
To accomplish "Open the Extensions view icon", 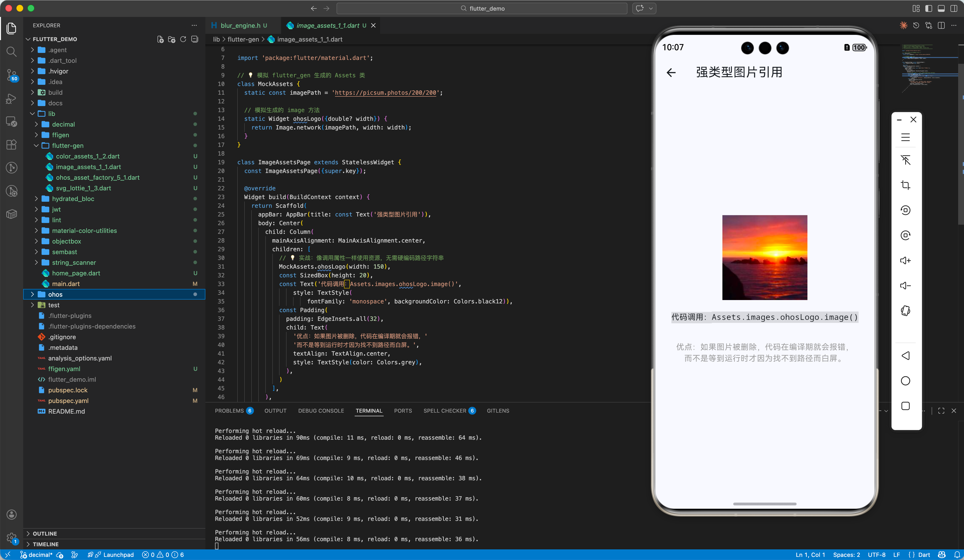I will [x=12, y=144].
